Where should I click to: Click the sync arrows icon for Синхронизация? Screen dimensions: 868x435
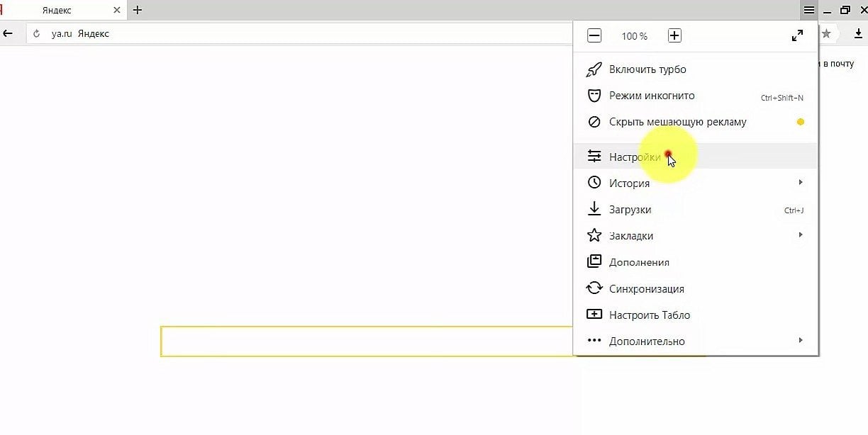(x=594, y=288)
